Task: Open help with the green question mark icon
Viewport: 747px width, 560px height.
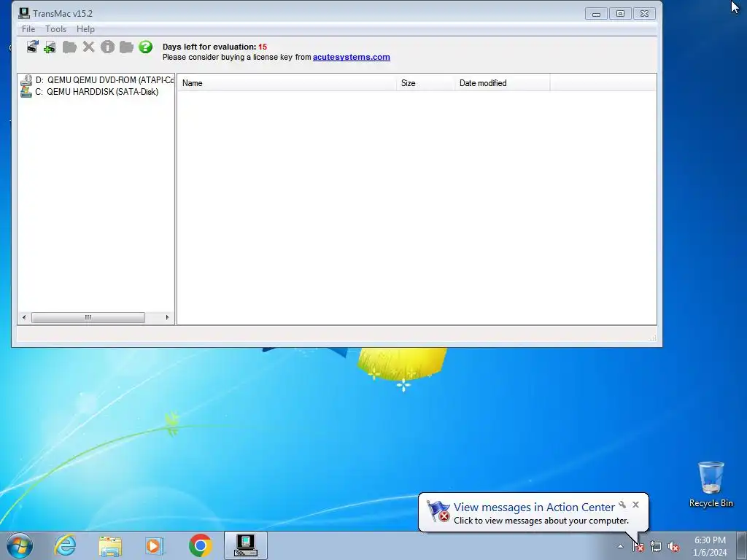Action: pos(146,47)
